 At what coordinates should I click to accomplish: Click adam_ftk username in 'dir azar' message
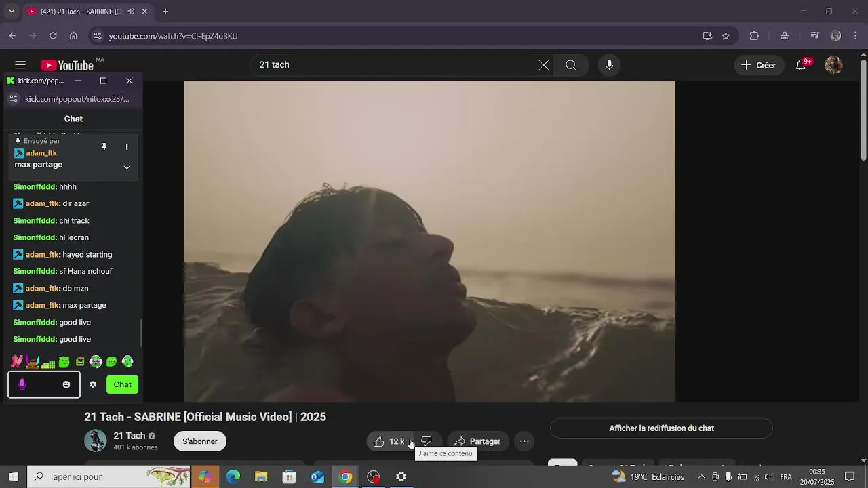(x=43, y=203)
